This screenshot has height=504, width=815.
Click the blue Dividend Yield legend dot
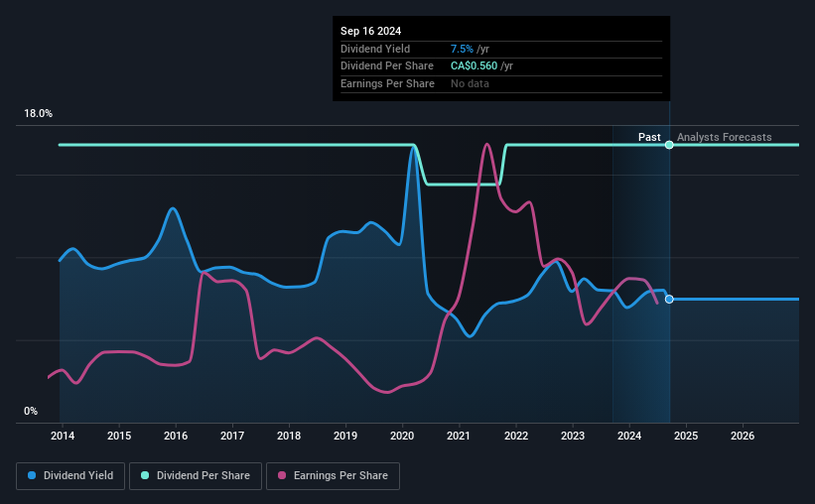coord(32,475)
